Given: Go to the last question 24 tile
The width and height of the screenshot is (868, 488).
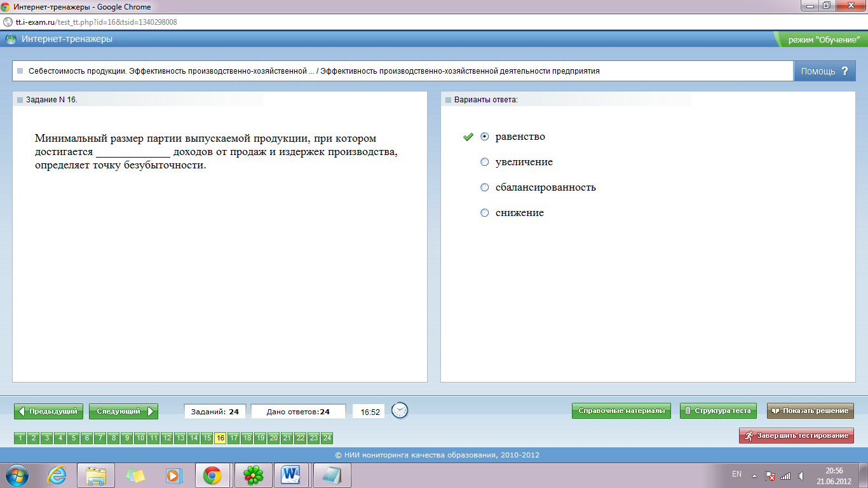Looking at the screenshot, I should (327, 438).
